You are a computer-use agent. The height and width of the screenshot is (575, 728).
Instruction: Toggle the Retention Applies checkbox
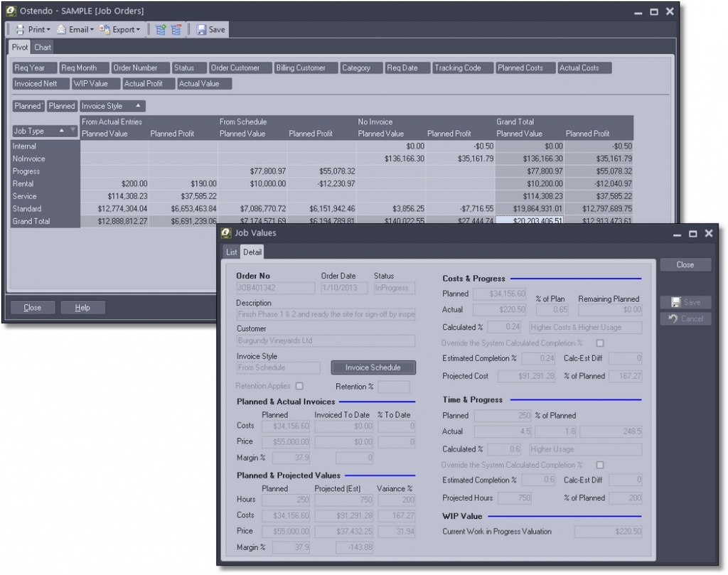299,386
